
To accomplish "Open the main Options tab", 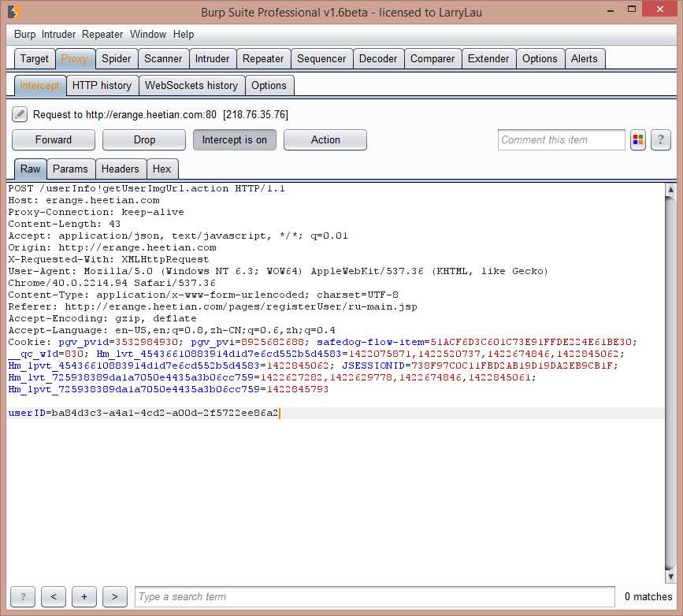I will [540, 59].
